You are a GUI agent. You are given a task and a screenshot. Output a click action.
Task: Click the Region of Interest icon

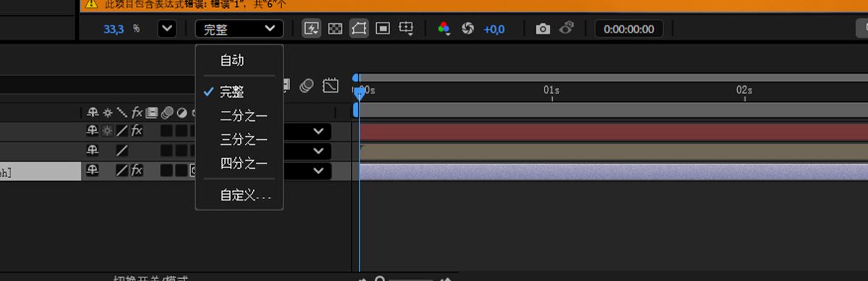coord(383,29)
